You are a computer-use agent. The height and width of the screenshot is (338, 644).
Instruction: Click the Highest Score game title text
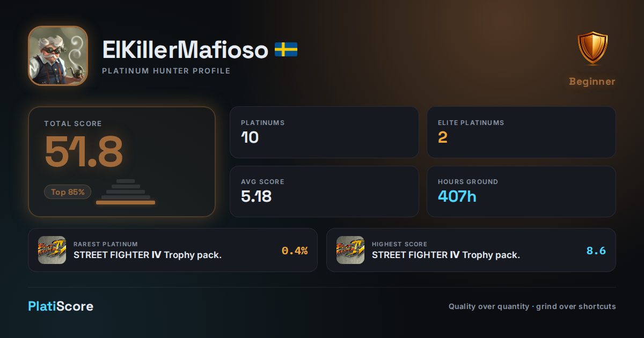pos(446,255)
